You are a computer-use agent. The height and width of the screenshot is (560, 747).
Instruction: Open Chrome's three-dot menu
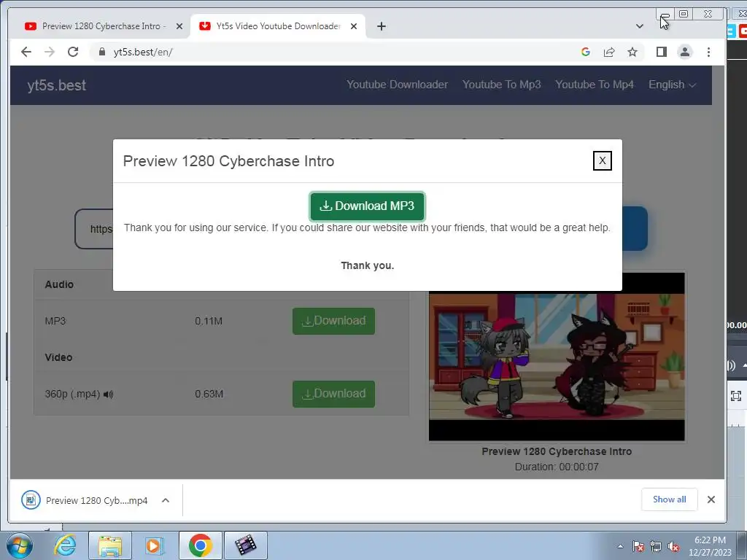[708, 52]
